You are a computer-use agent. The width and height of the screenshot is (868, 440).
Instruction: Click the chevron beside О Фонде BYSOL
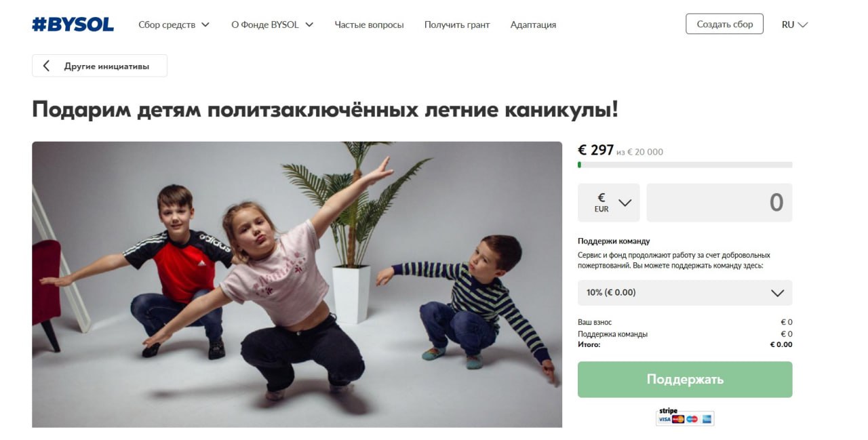tap(309, 24)
